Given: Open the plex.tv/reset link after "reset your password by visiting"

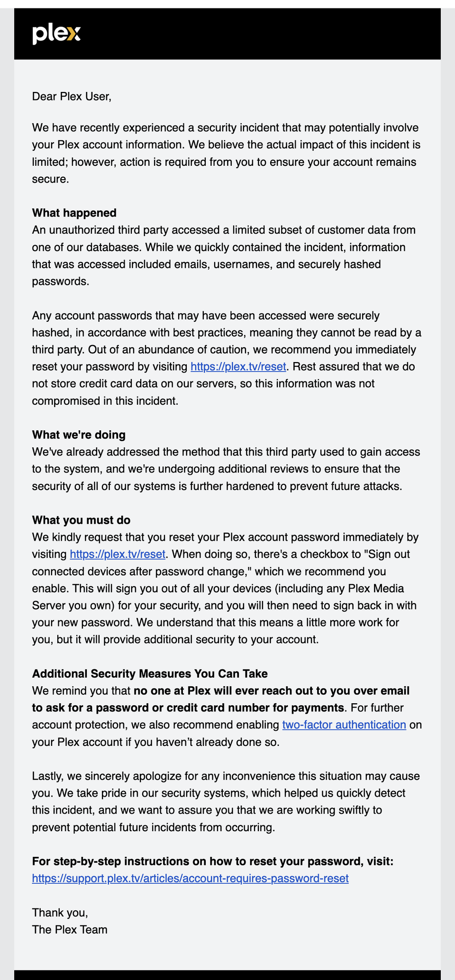Looking at the screenshot, I should pos(238,367).
